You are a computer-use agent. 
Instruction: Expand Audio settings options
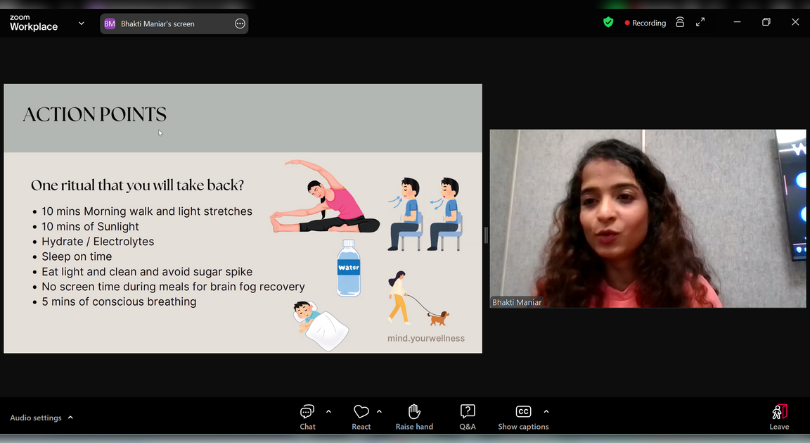pos(70,417)
